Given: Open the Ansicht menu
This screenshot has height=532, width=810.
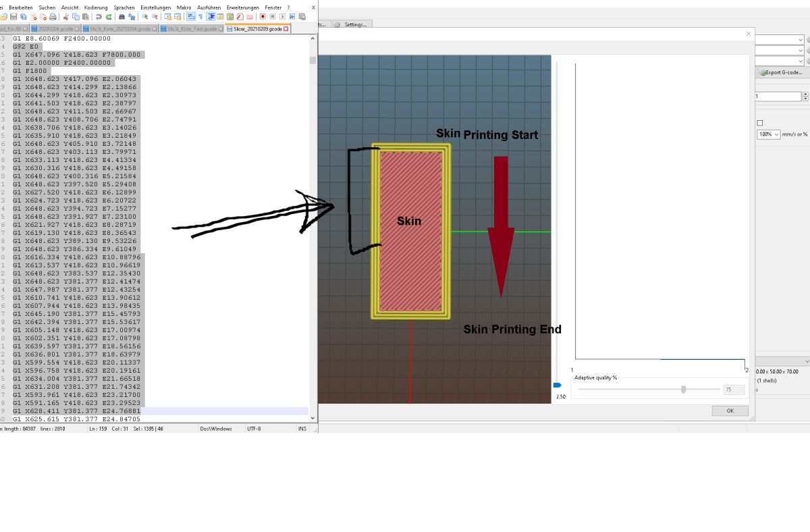Looking at the screenshot, I should tap(70, 7).
